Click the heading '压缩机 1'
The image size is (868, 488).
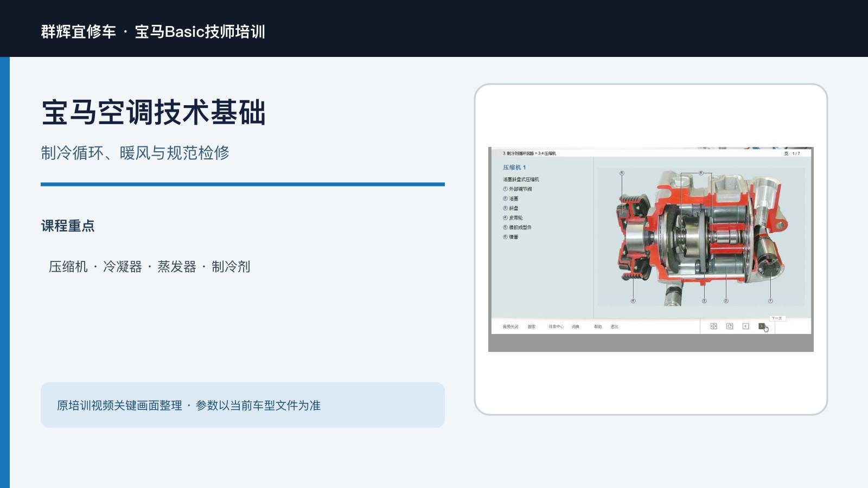[x=514, y=168]
